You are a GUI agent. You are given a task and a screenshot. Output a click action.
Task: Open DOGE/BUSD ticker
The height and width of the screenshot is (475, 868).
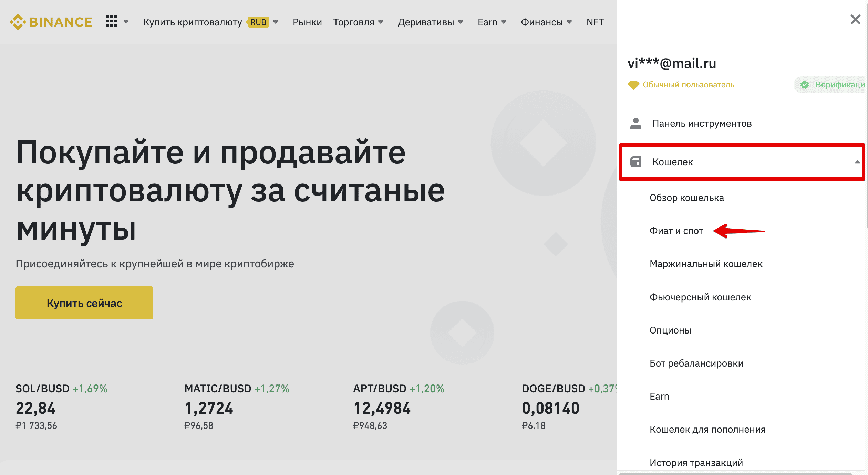(553, 389)
